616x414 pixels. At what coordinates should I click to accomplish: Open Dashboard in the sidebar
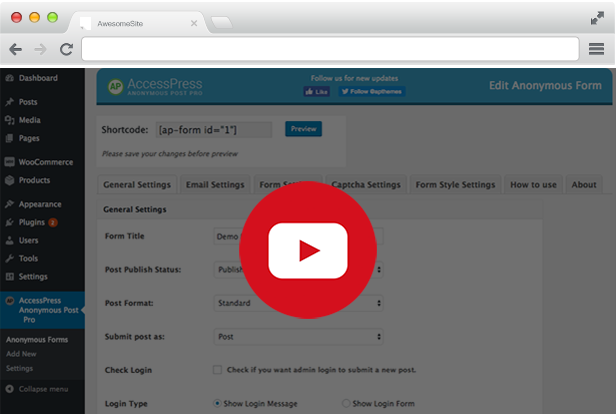click(38, 78)
